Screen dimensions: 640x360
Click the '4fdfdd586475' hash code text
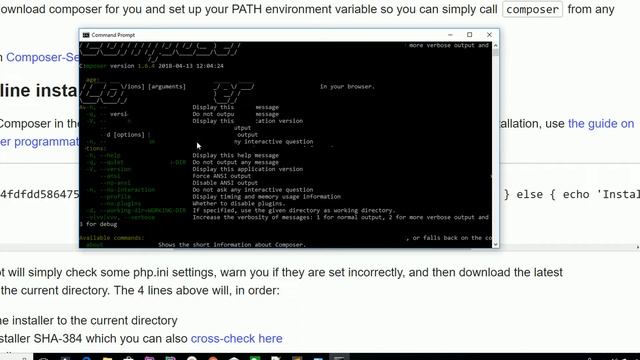[x=40, y=194]
